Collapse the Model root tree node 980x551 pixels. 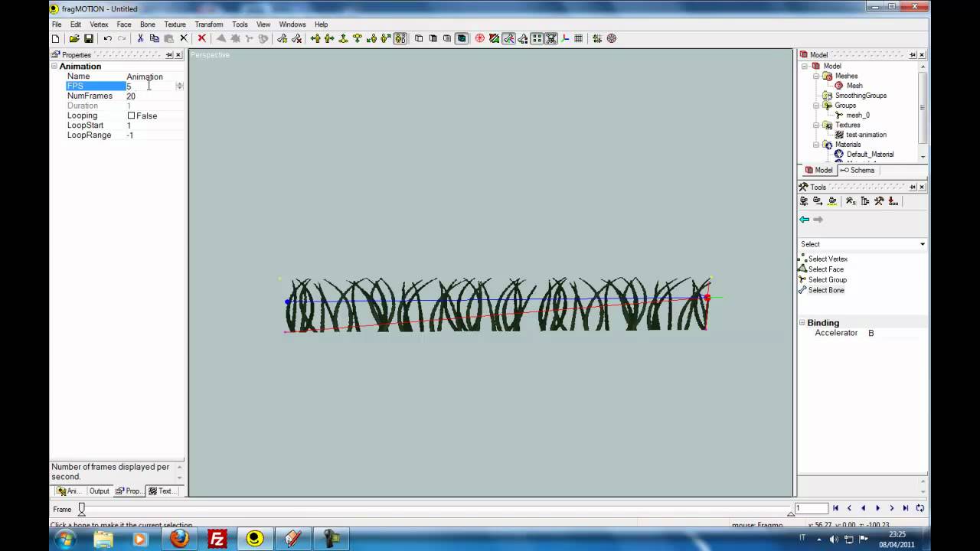point(805,67)
